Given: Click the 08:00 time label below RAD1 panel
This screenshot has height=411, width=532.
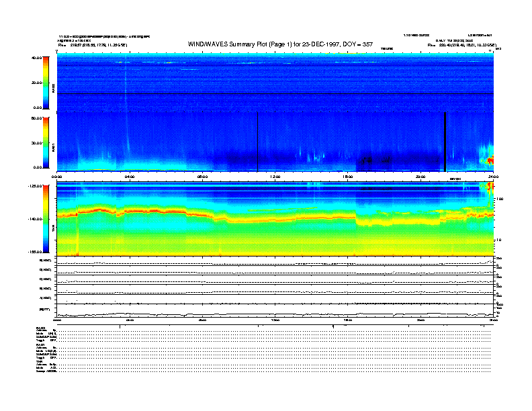Looking at the screenshot, I should coord(202,177).
